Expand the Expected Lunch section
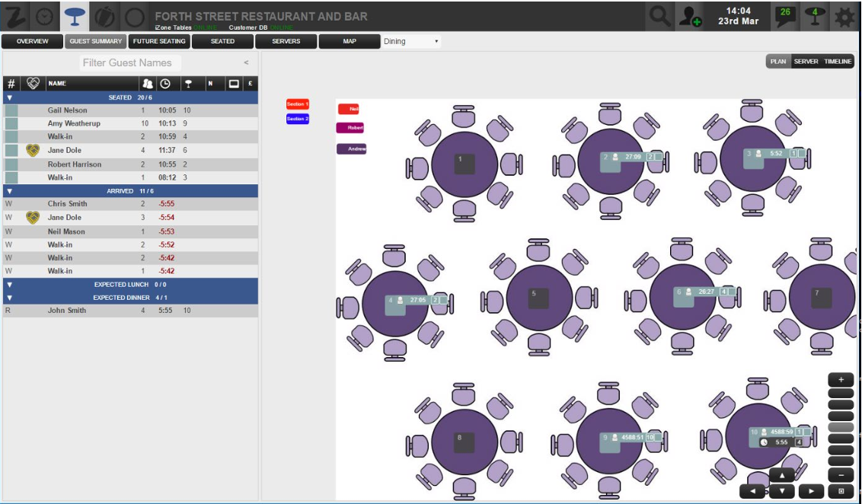Image resolution: width=862 pixels, height=504 pixels. pos(9,284)
